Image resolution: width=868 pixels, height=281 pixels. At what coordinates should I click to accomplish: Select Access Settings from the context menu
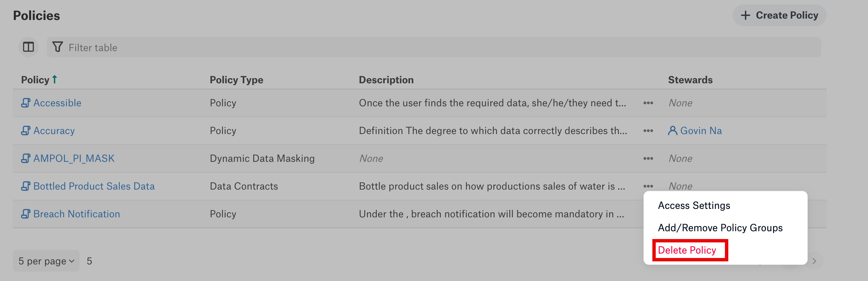pyautogui.click(x=694, y=206)
